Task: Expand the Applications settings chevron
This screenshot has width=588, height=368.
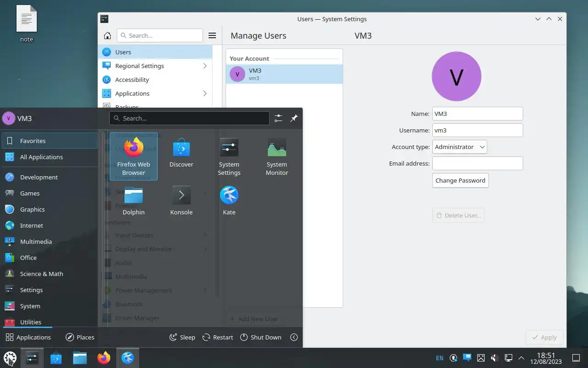Action: click(205, 93)
